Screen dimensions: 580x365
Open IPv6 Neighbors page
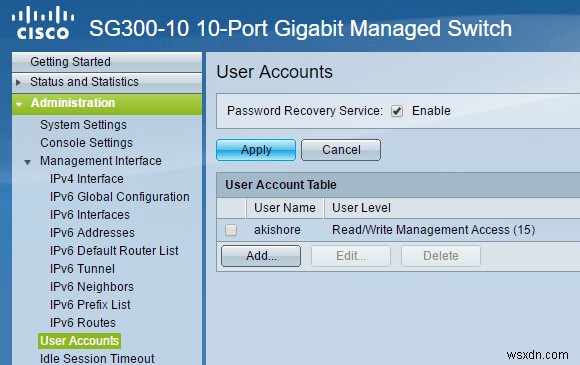tap(92, 287)
